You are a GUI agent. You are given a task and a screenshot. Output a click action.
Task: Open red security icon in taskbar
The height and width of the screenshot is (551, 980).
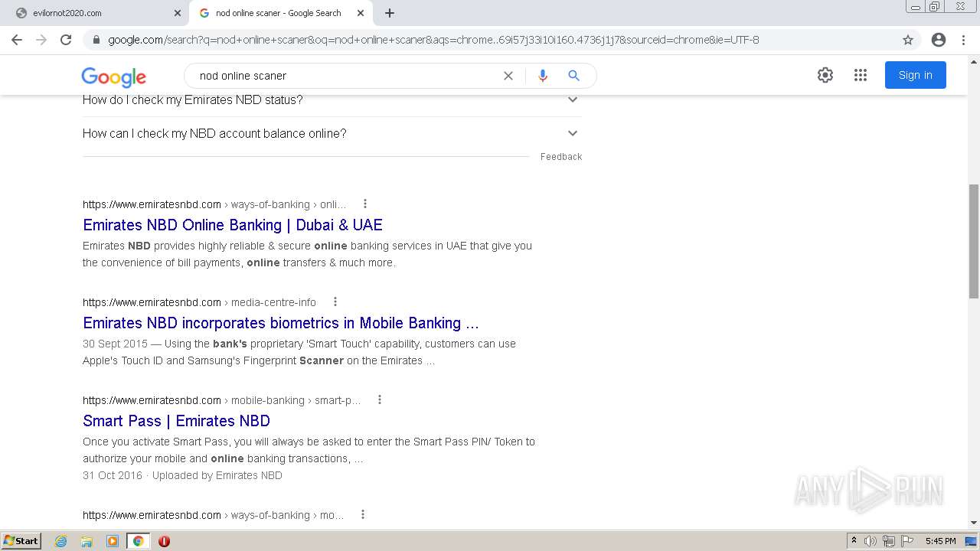(x=164, y=541)
